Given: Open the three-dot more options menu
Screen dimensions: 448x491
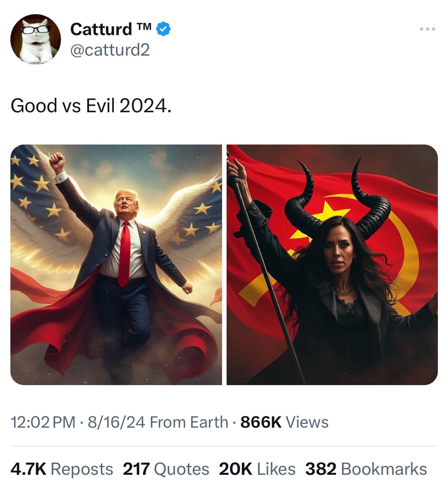Looking at the screenshot, I should click(428, 29).
